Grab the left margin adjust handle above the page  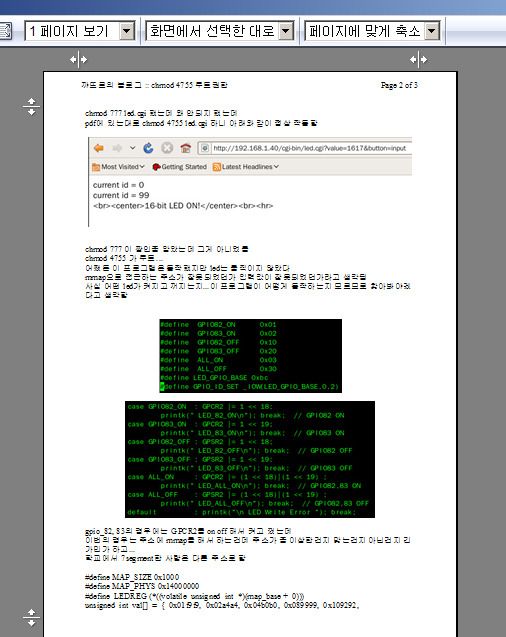point(78,59)
